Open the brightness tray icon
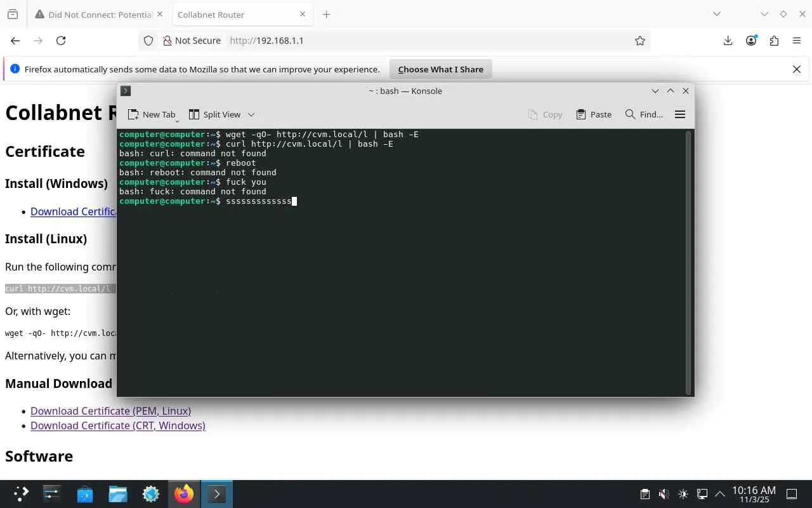The height and width of the screenshot is (508, 812). (x=683, y=494)
